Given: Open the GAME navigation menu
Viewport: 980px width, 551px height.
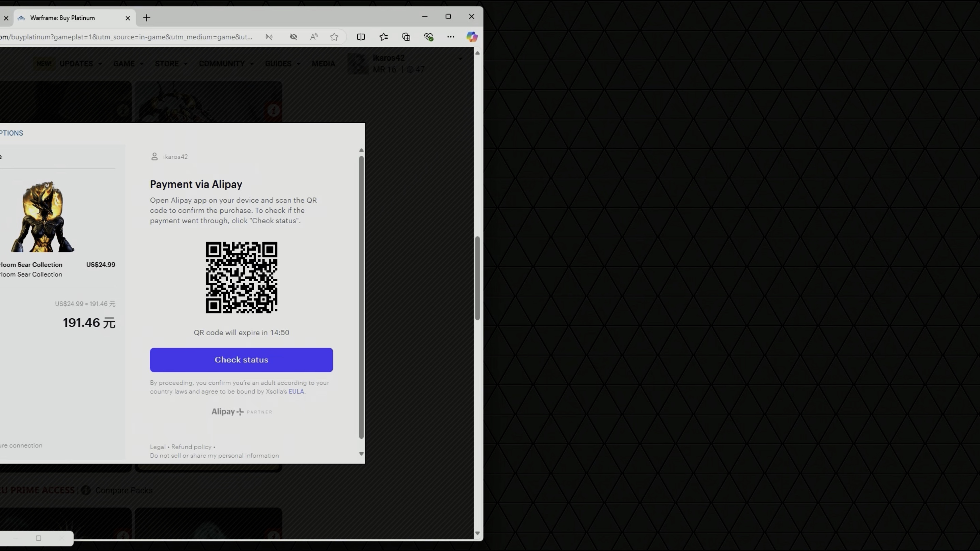Looking at the screenshot, I should tap(128, 63).
